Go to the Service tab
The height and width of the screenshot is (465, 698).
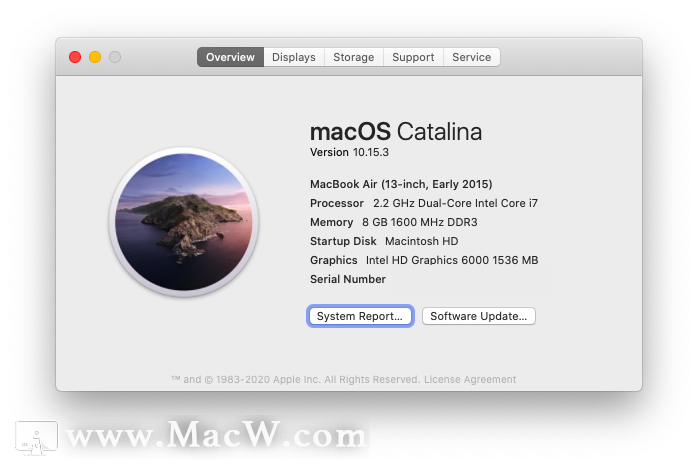coord(471,57)
